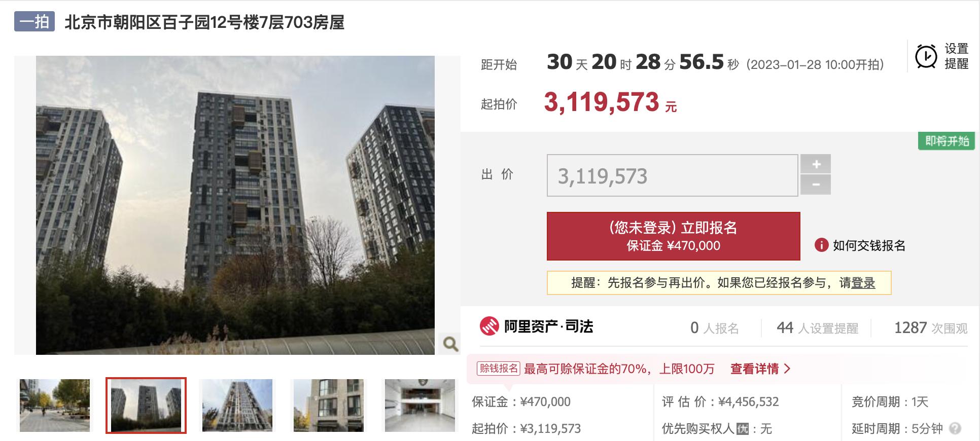Increase bid with the plus stepper
The width and height of the screenshot is (980, 441).
click(x=816, y=164)
